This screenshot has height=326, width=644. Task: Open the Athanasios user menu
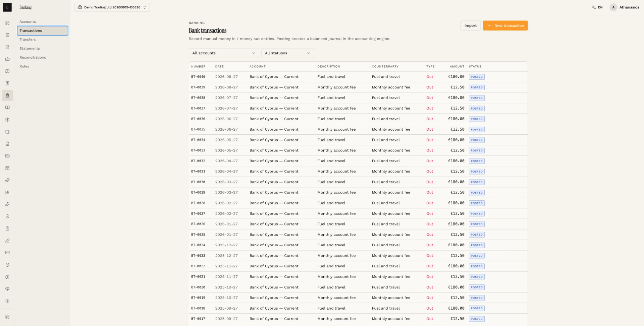(x=625, y=7)
